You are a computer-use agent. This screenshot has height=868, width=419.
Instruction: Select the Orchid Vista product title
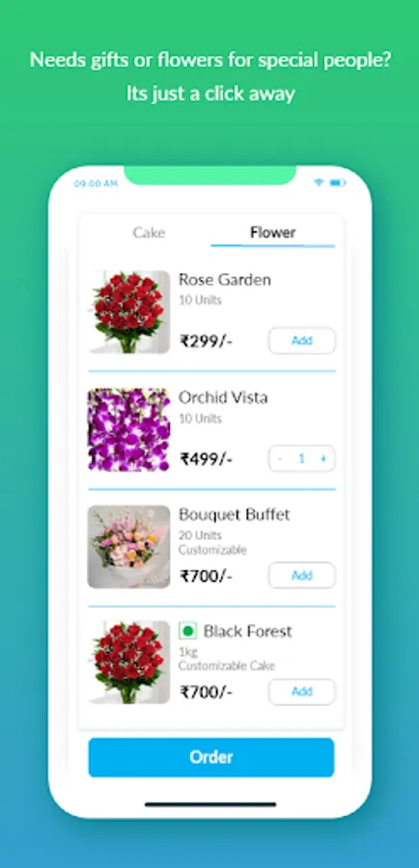[223, 397]
